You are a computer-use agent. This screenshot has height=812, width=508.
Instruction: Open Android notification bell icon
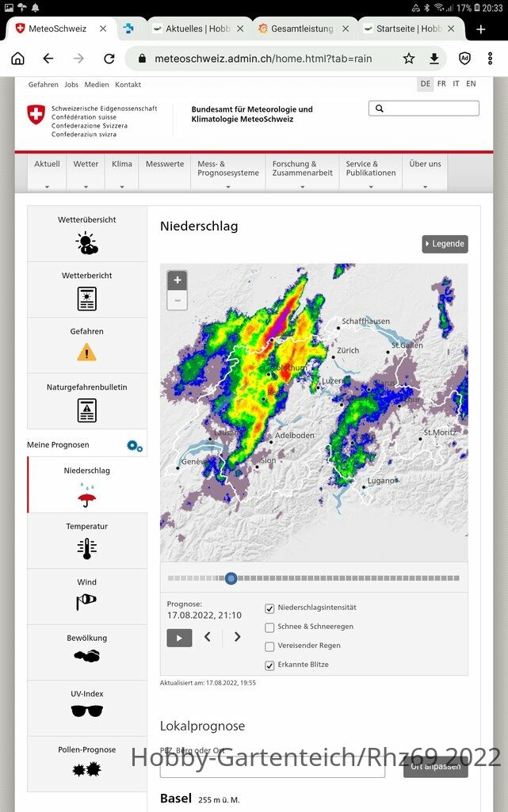36,8
